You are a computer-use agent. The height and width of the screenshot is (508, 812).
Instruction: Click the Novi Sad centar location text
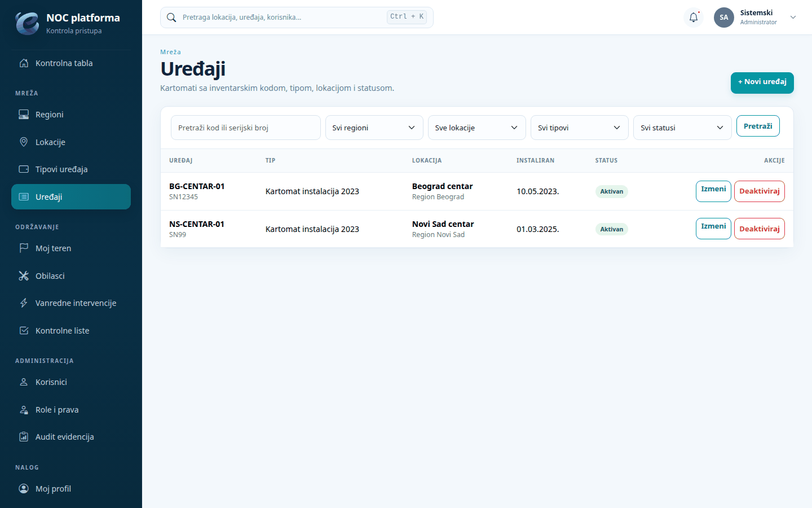443,224
